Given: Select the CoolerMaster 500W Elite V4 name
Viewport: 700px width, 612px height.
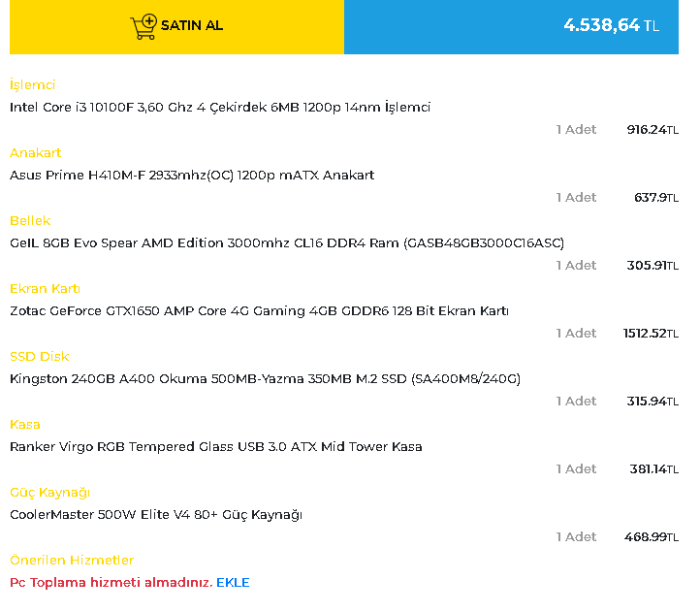Looking at the screenshot, I should [x=156, y=515].
